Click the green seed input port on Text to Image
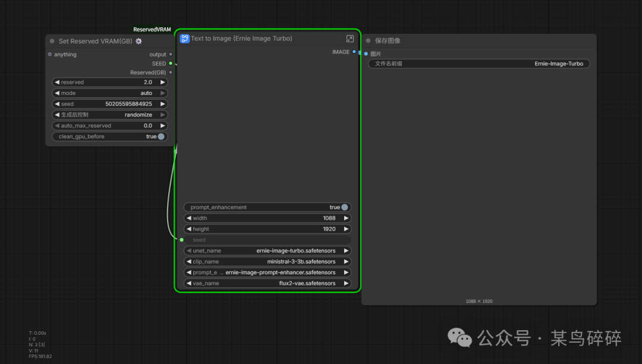The image size is (642, 364). [181, 240]
